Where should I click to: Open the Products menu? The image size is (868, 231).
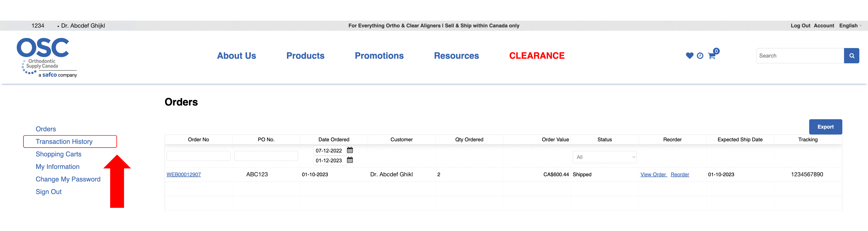pos(305,56)
